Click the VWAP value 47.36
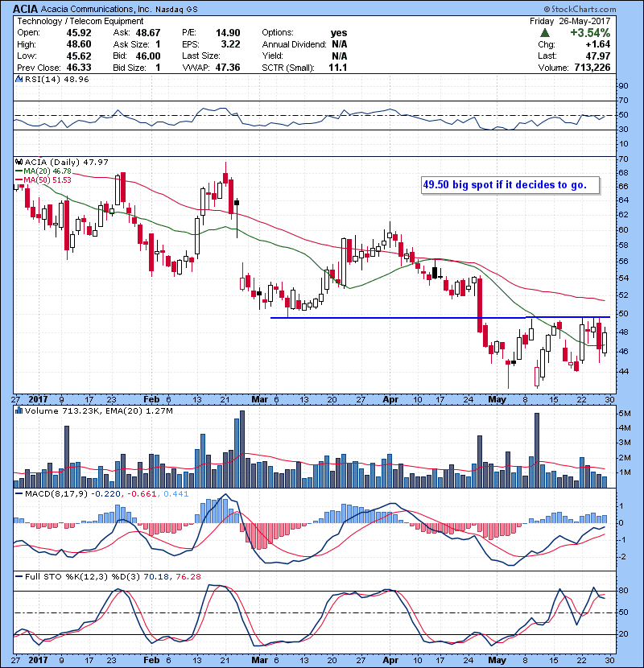This screenshot has width=644, height=668. tap(228, 68)
